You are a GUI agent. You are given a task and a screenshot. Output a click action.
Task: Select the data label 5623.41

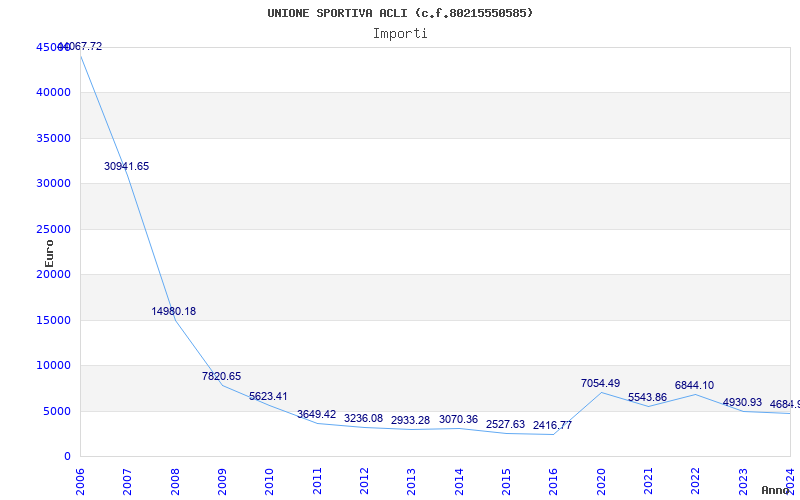tap(268, 396)
